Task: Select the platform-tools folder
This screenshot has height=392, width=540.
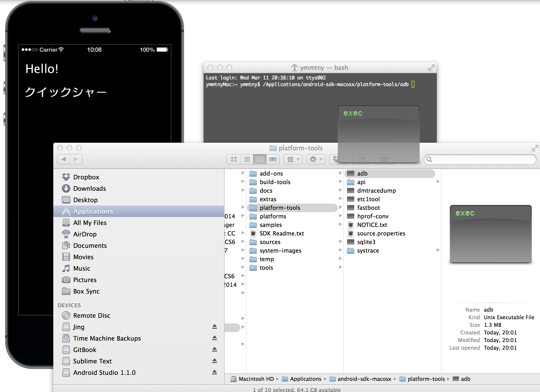Action: (292, 208)
